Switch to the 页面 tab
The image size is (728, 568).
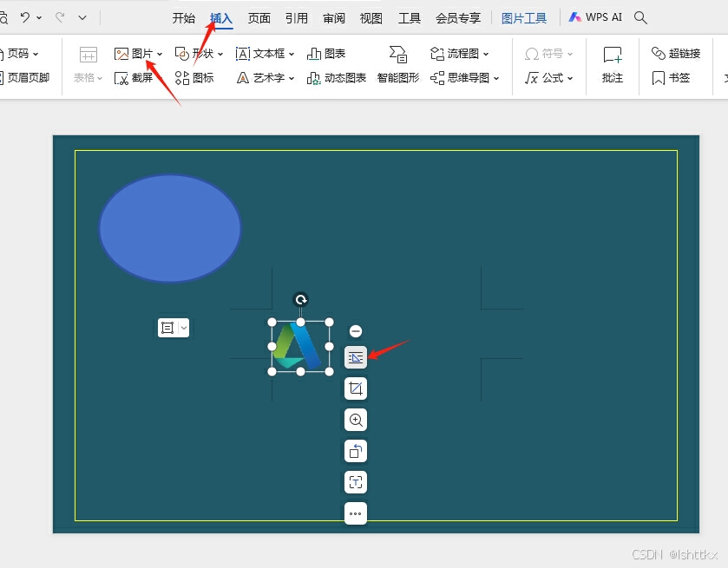pos(259,18)
